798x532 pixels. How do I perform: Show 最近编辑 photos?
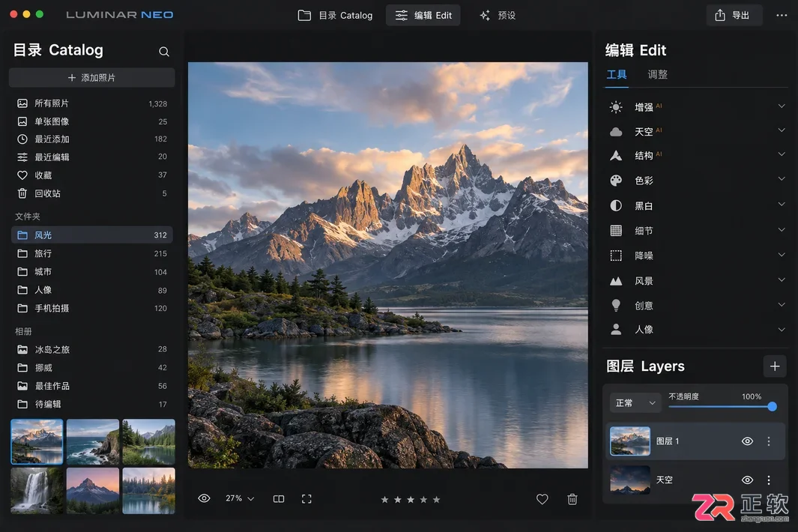92,157
